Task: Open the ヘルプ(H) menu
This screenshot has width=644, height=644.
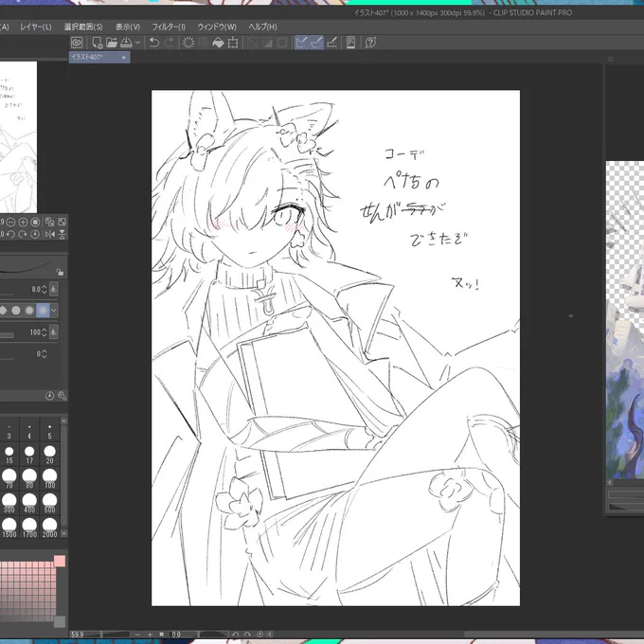Action: coord(263,27)
